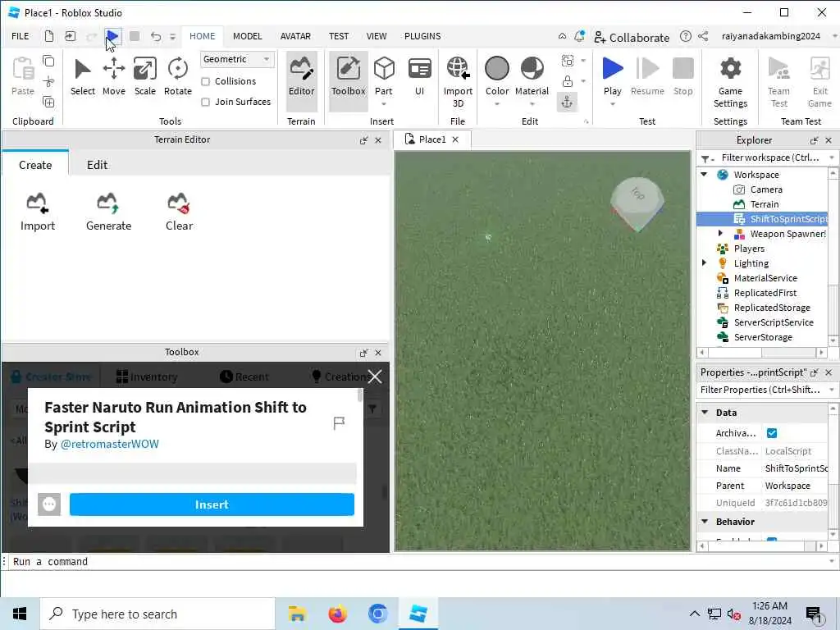840x630 pixels.
Task: Close the Place1 document tab
Action: pos(455,139)
